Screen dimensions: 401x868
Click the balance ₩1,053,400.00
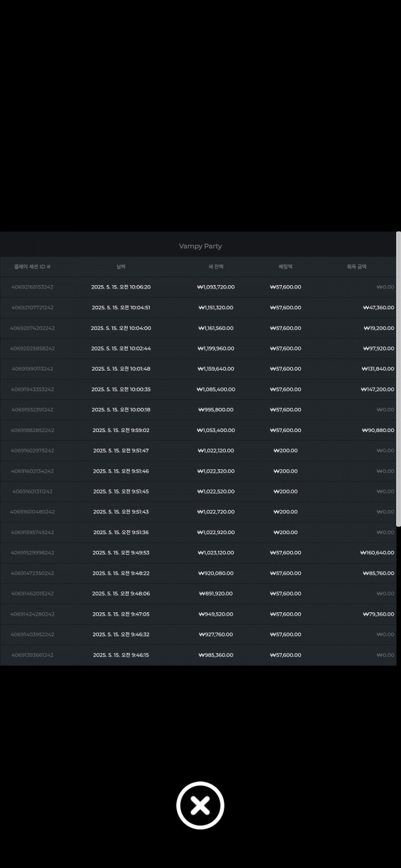pyautogui.click(x=216, y=431)
